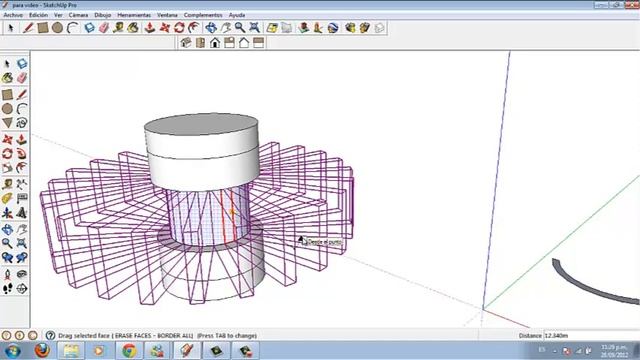The image size is (640, 360).
Task: Click the greyed Share Component icon
Action: click(x=379, y=28)
